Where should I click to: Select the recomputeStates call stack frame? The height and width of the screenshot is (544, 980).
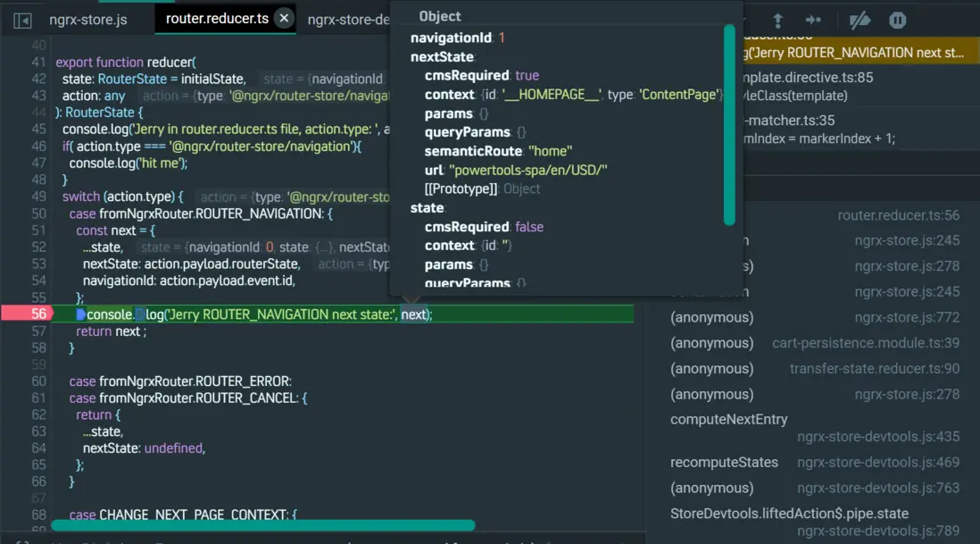724,462
